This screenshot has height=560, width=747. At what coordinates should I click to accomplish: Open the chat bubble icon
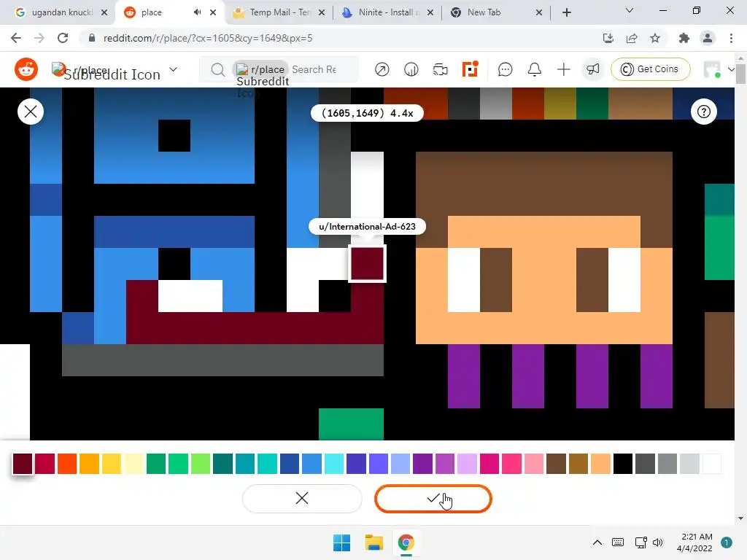(505, 69)
